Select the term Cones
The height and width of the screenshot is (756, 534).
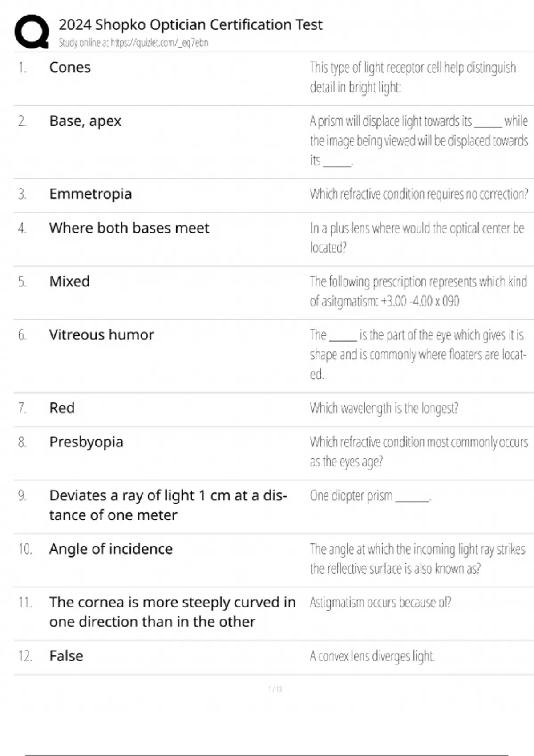[70, 68]
